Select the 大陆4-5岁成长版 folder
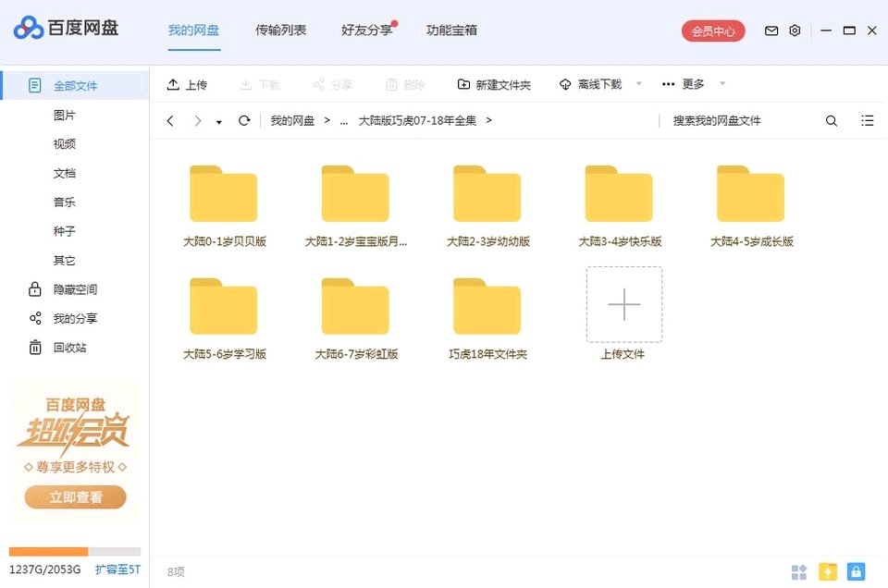 click(x=751, y=205)
